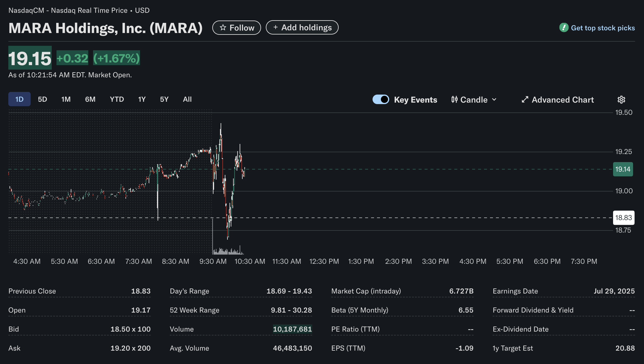Click the (+1.67%) percent change
The width and height of the screenshot is (644, 364).
pyautogui.click(x=117, y=58)
